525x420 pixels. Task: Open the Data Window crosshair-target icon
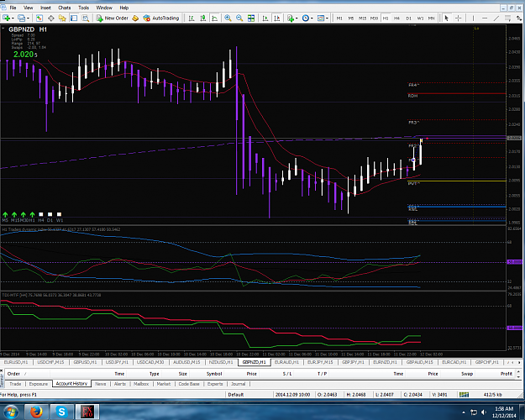tap(51, 18)
